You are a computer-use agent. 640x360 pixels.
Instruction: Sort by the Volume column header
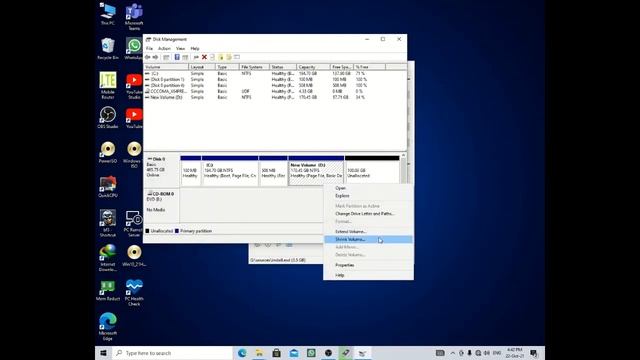point(166,67)
